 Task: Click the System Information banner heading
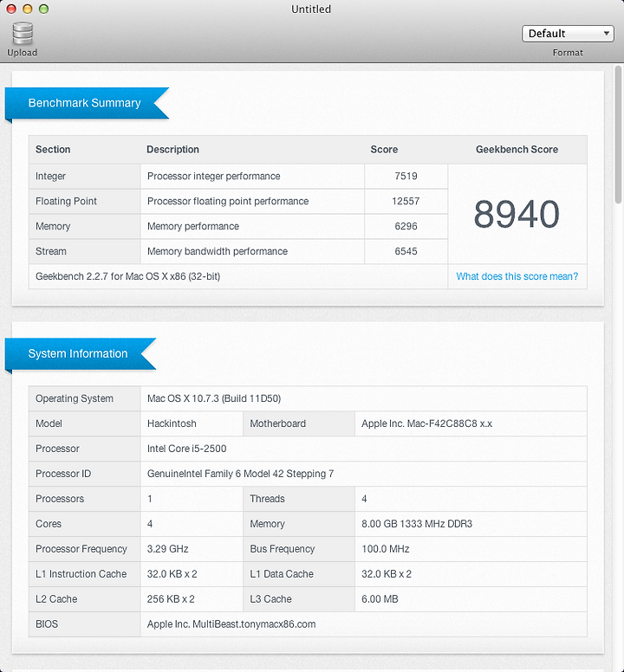(78, 353)
